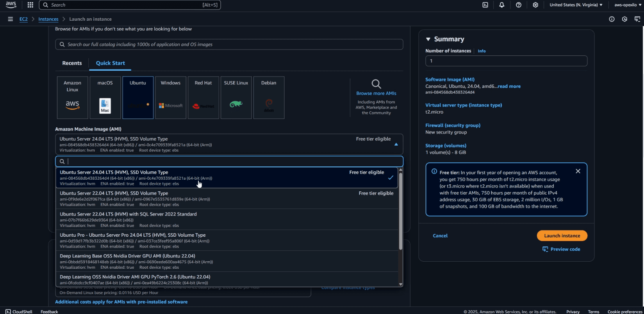
Task: Click the Browse more AMIs magnifier icon
Action: point(376,84)
